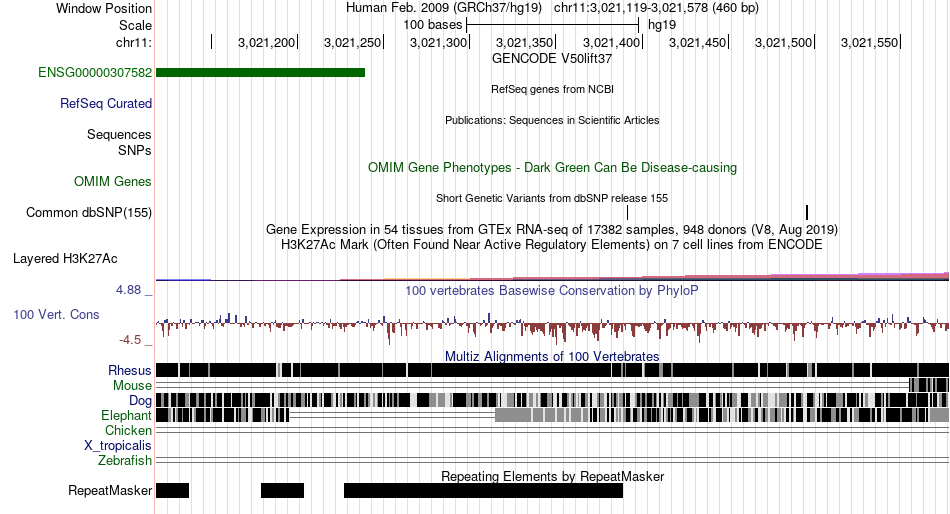Select the longest RepeatMasker block
The width and height of the screenshot is (950, 514).
point(483,490)
